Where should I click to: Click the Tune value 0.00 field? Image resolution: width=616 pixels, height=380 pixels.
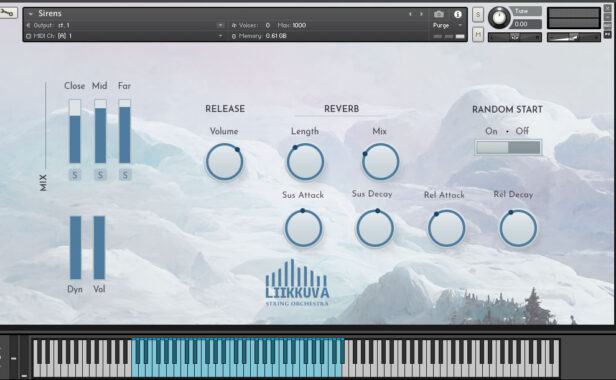pos(527,24)
